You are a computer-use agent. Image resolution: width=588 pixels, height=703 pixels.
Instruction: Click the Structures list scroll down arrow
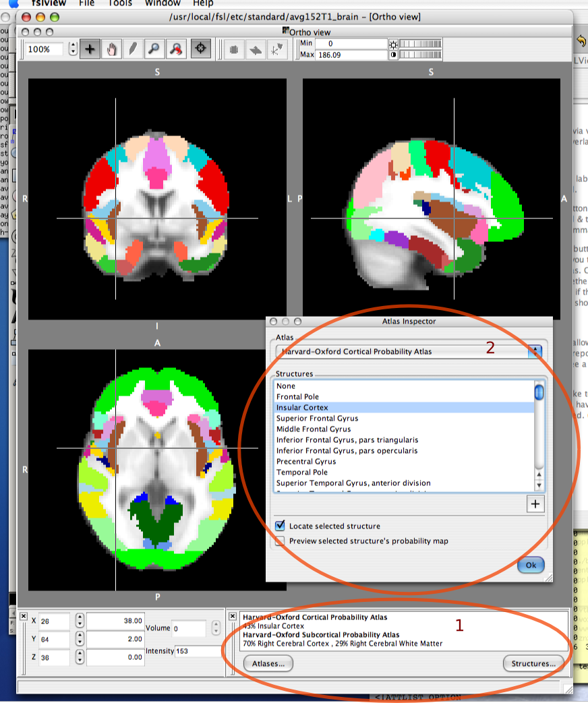(539, 485)
